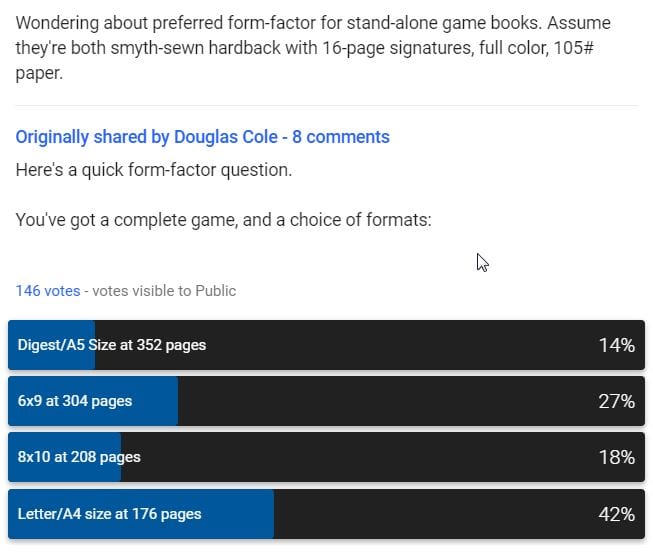Click the post text about smyth-sewn hardback
This screenshot has height=558, width=653.
pos(313,48)
